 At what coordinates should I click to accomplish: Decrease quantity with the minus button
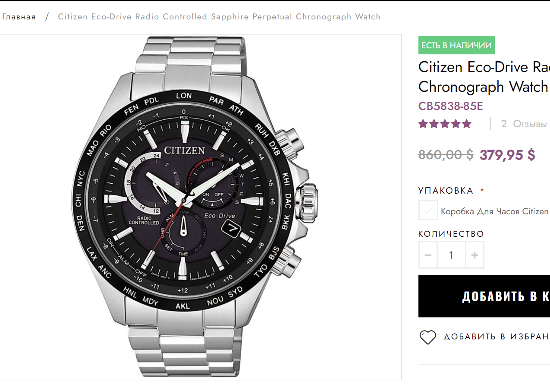(x=428, y=255)
